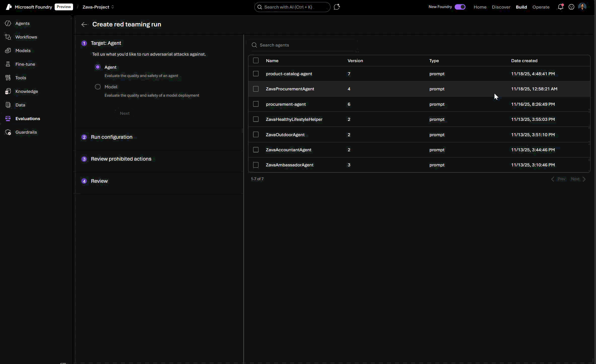The image size is (596, 364).
Task: Switch to the Discover tab
Action: pyautogui.click(x=501, y=7)
